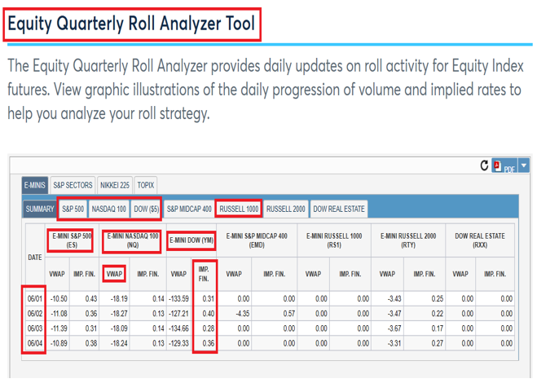Open the DOW REAL ESTATE sub-tab
The image size is (537, 392).
click(339, 209)
